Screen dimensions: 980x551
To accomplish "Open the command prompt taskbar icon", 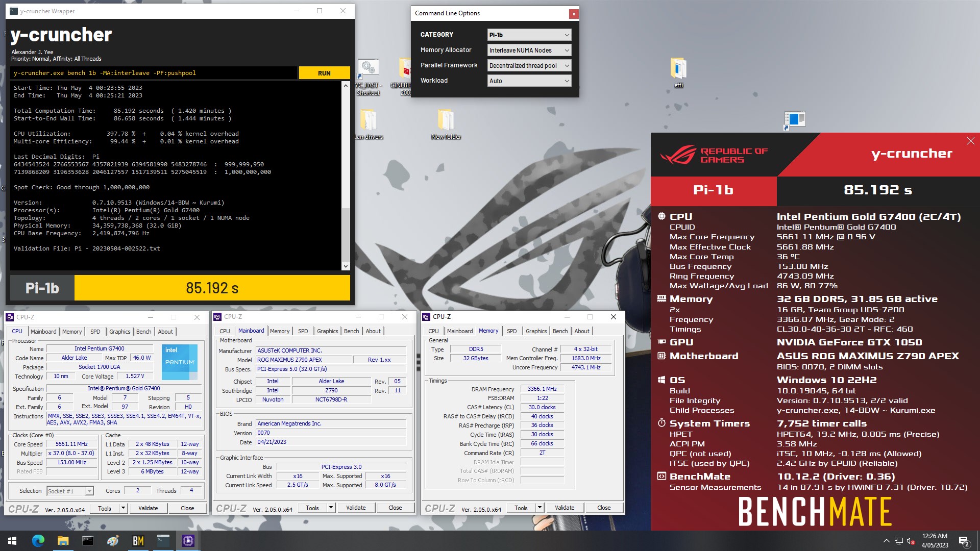I will [88, 541].
